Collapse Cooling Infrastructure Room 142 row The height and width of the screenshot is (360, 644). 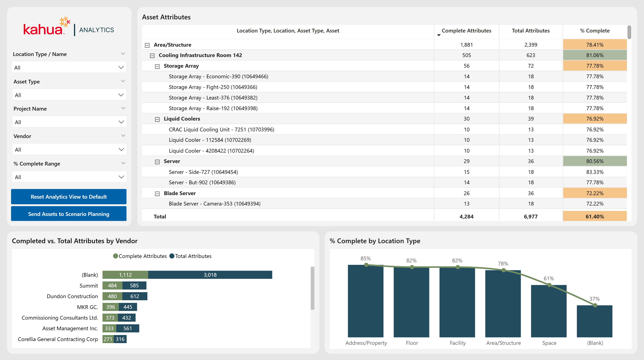(152, 56)
